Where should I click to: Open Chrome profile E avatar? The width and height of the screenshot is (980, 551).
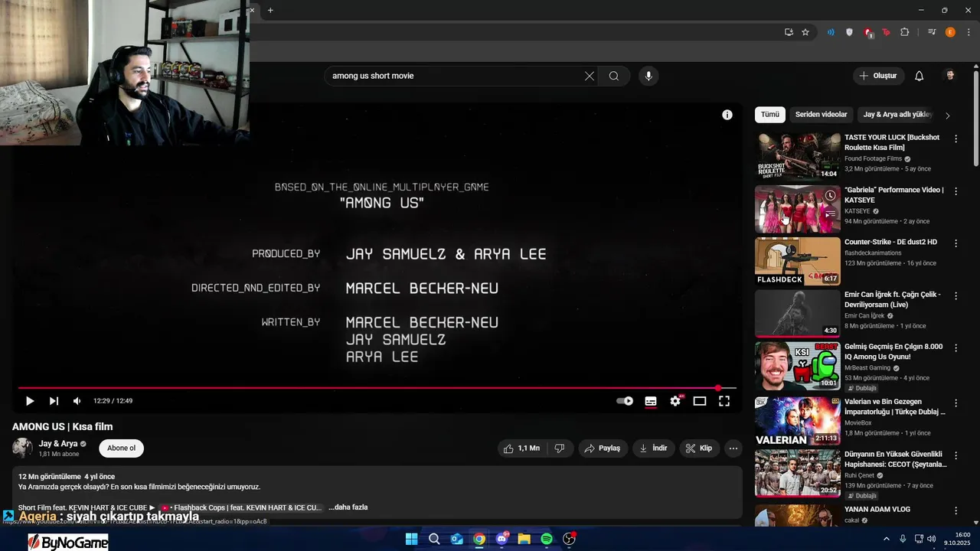pos(950,32)
